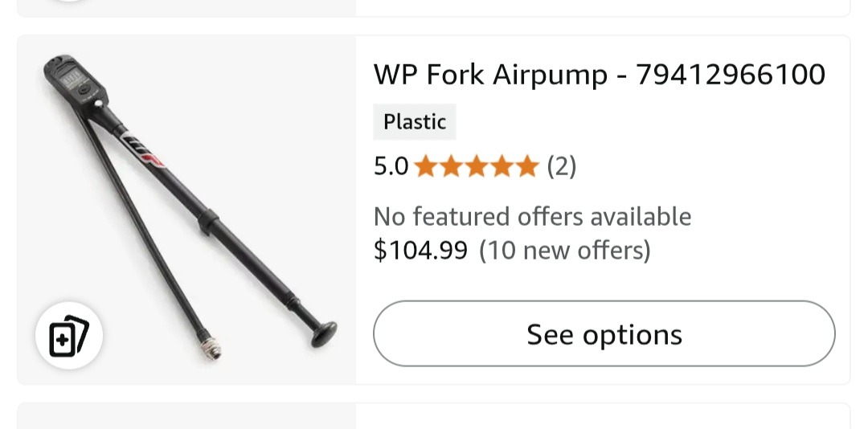Click the fifth orange rating star
The width and height of the screenshot is (868, 429).
pyautogui.click(x=527, y=167)
